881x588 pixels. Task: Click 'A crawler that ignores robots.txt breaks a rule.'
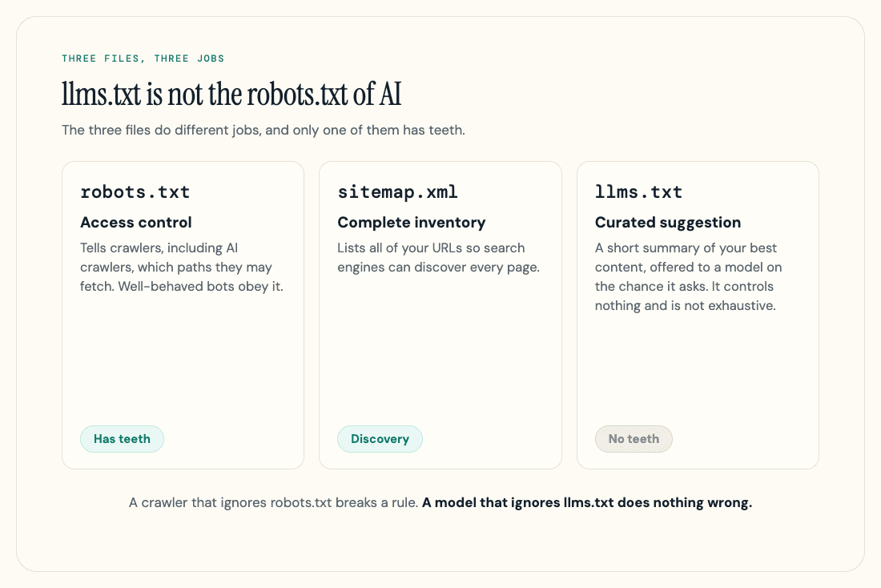click(x=274, y=502)
